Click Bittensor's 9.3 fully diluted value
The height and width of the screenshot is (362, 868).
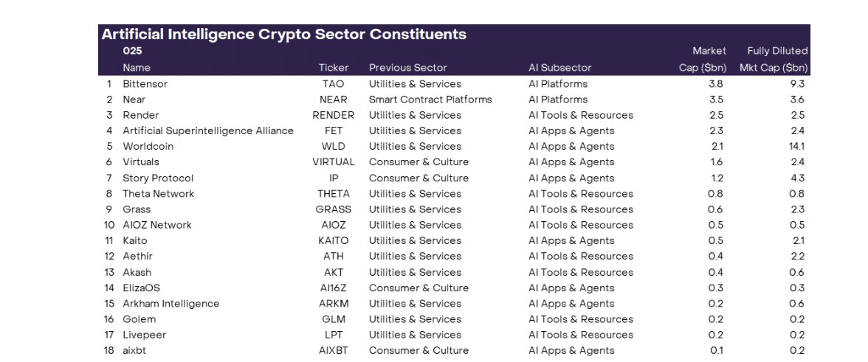tap(798, 84)
